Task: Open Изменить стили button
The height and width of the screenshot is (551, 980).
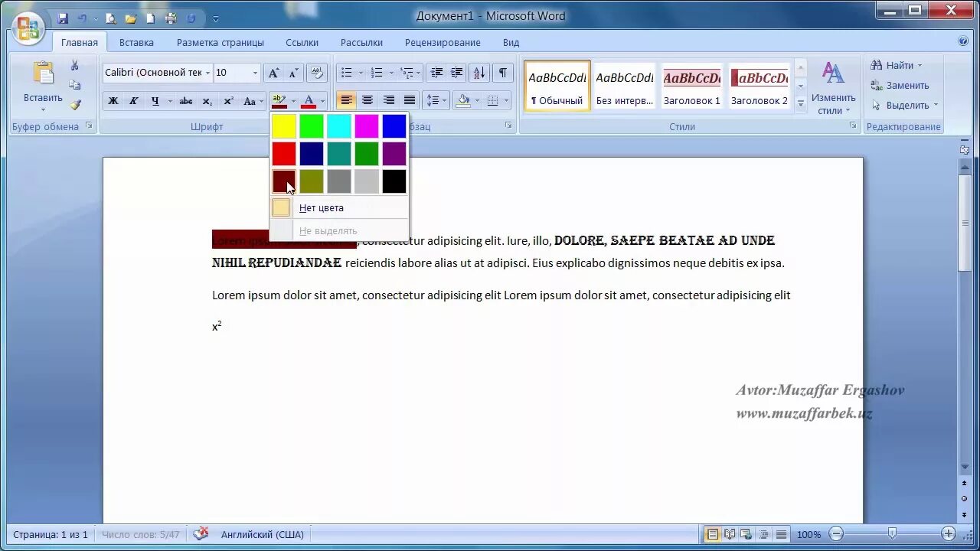Action: pyautogui.click(x=833, y=88)
